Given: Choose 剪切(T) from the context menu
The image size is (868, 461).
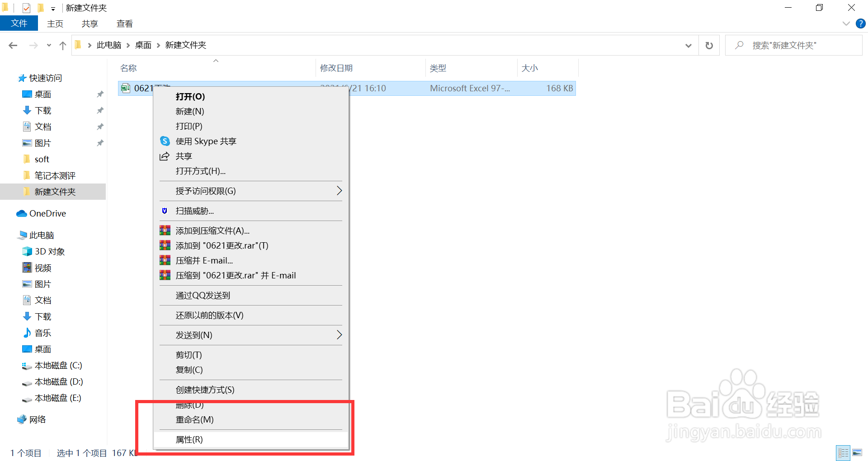Looking at the screenshot, I should [x=251, y=355].
